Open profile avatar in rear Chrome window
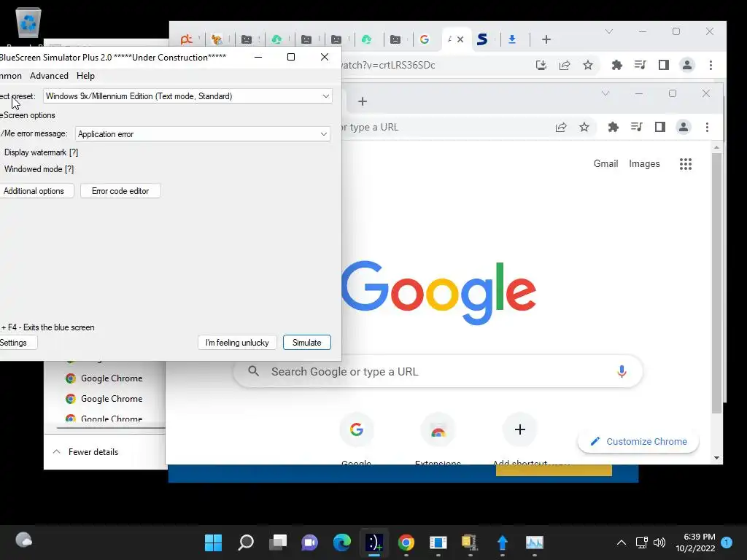 tap(687, 65)
